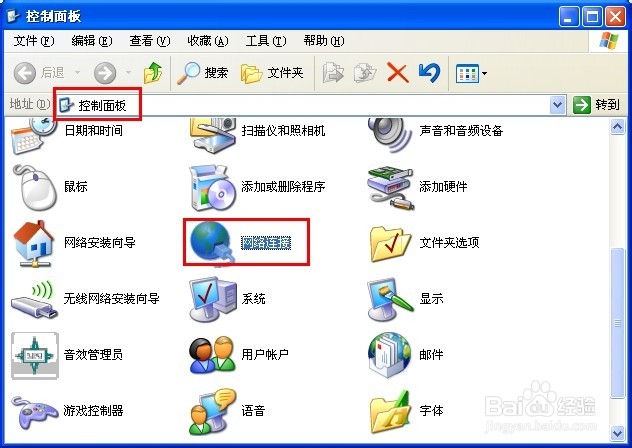Click the 转到 go button
The image size is (632, 448).
597,105
